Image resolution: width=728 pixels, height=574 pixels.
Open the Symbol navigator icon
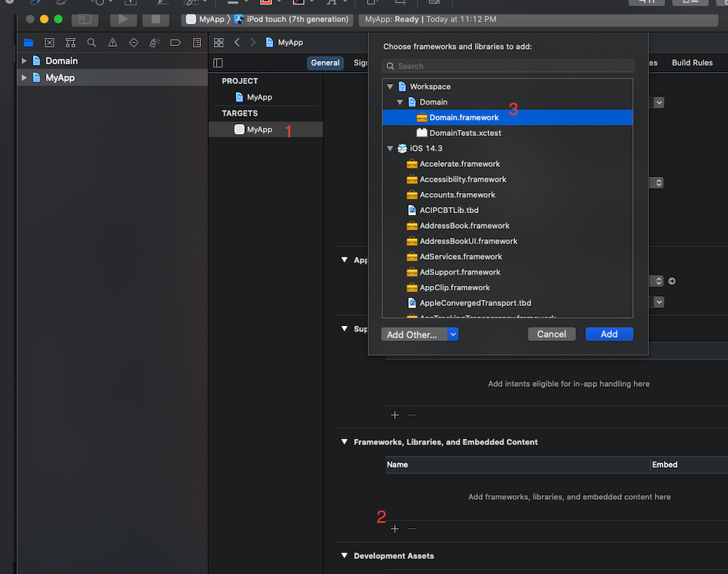[70, 43]
